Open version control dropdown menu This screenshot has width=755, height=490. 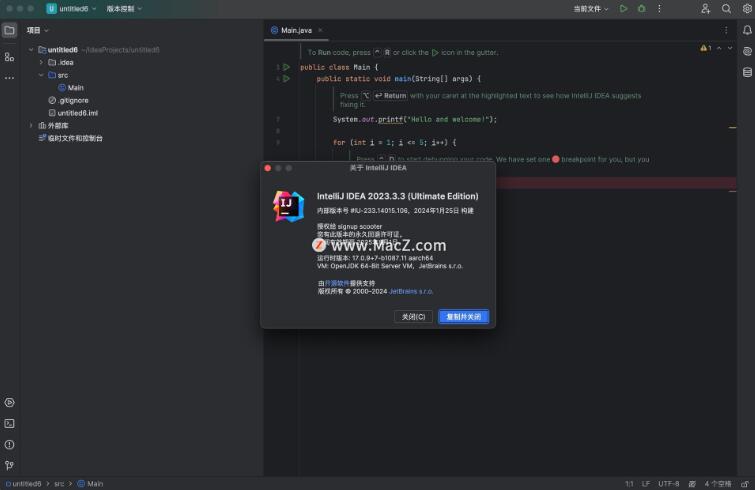(x=124, y=9)
